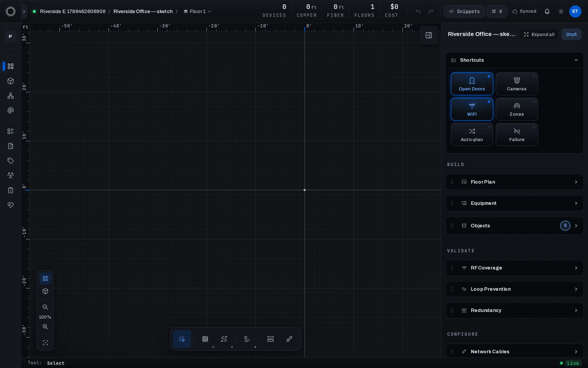Expand the RF Coverage section
The image size is (588, 368).
(515, 268)
